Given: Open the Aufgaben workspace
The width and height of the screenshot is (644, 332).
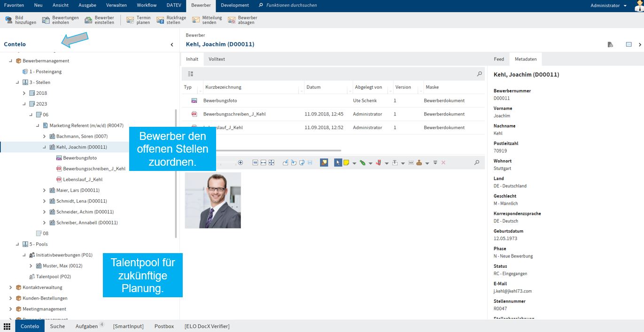Looking at the screenshot, I should click(89, 326).
